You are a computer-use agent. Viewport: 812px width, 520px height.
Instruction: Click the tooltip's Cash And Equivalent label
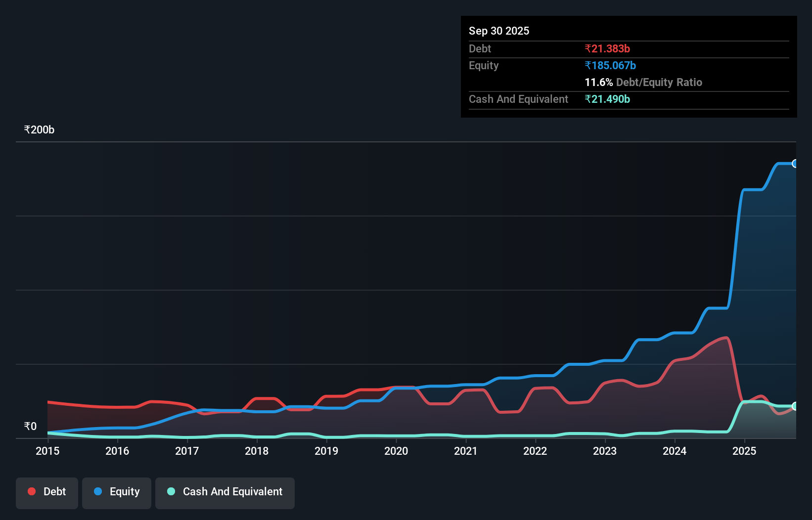pos(518,99)
